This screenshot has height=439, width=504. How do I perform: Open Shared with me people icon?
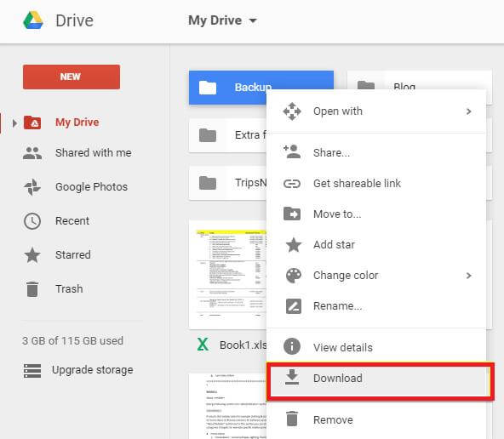32,153
